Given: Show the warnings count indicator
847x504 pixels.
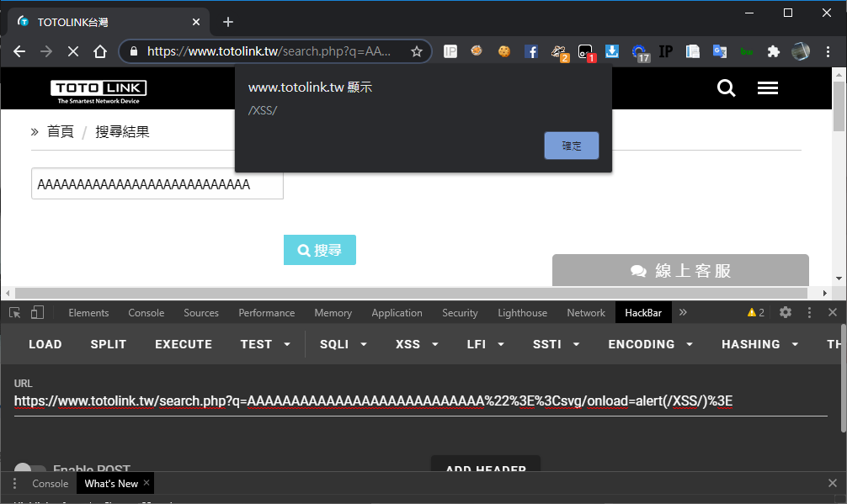Looking at the screenshot, I should coord(756,312).
